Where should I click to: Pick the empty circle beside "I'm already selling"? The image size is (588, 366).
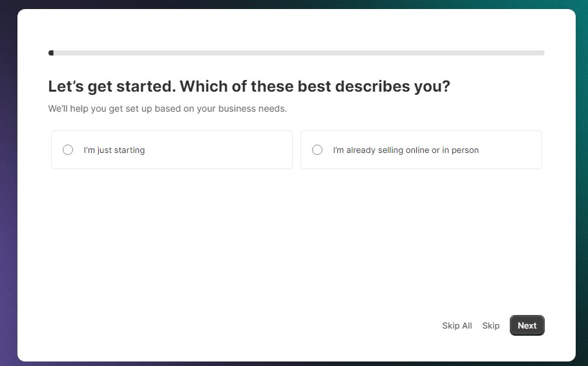tap(317, 150)
